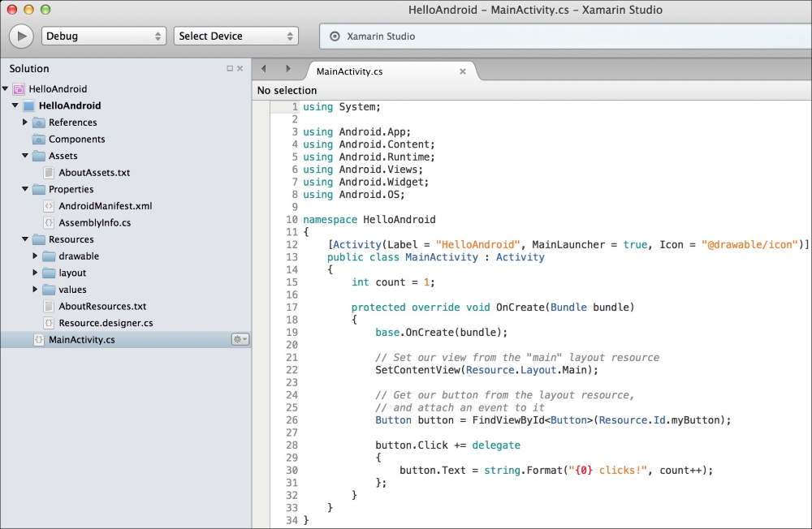Click the Components folder icon
812x529 pixels.
[x=39, y=140]
